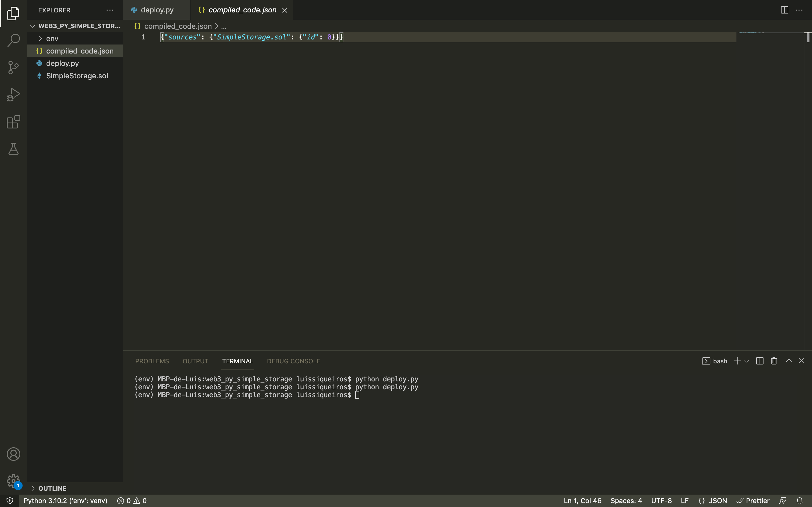Open the Source Control view
This screenshot has height=507, width=812.
tap(14, 68)
